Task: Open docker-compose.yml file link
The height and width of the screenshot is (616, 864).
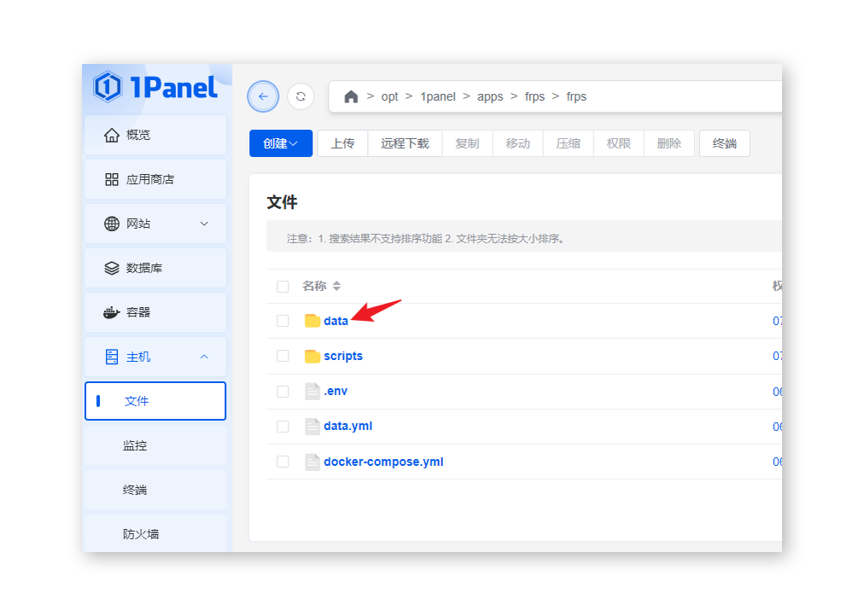Action: [383, 462]
